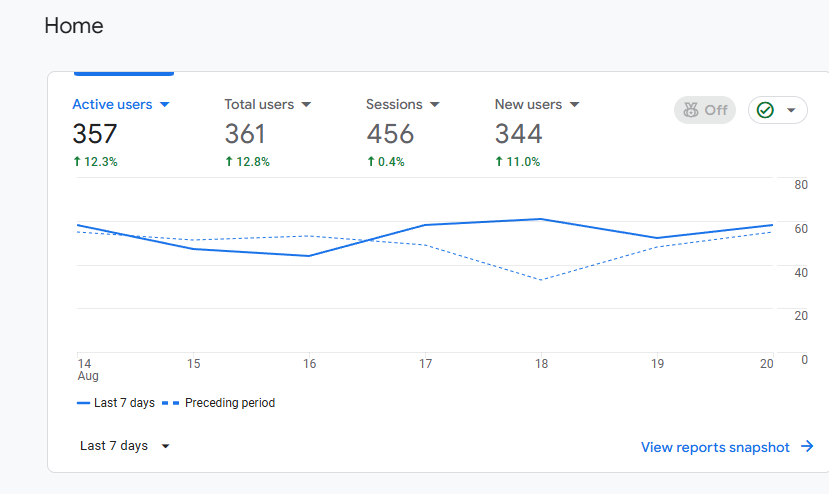829x494 pixels.
Task: Select the Total users value 361
Action: [245, 134]
